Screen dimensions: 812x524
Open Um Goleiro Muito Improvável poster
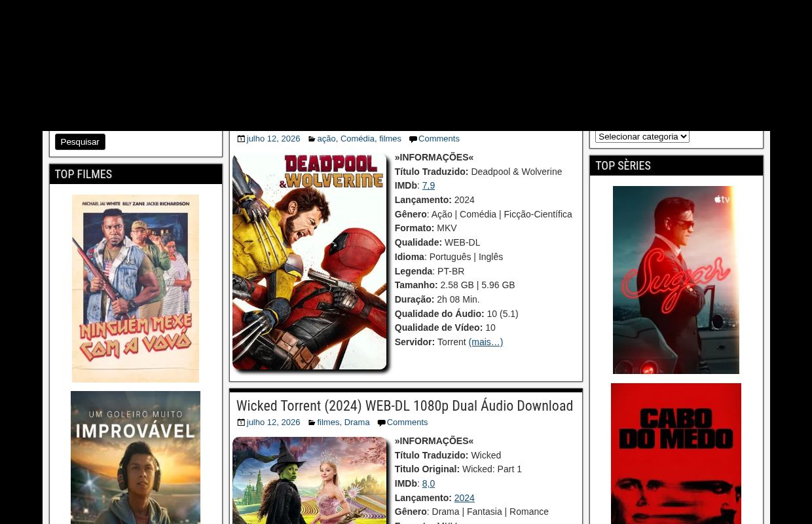point(136,457)
